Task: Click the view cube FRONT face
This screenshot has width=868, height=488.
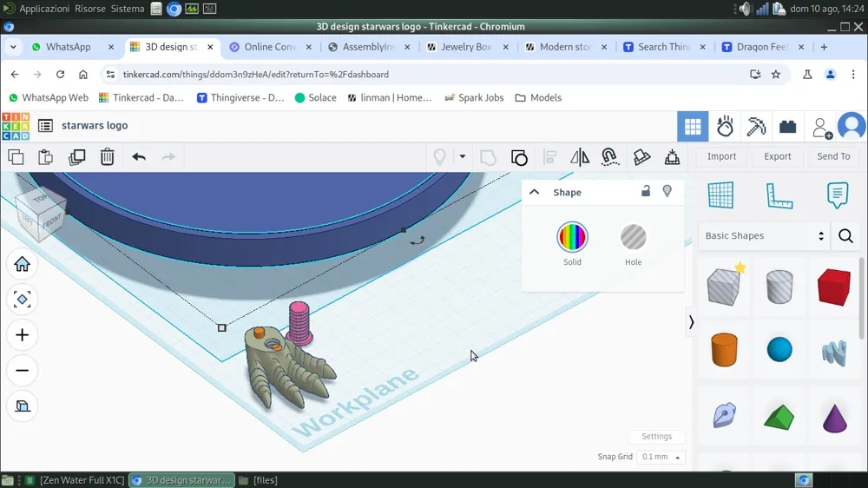Action: point(51,222)
